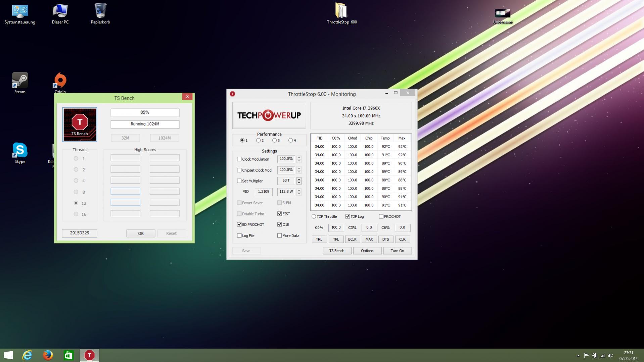The height and width of the screenshot is (362, 644).
Task: Click the C0% value field 100.0
Action: point(336,227)
